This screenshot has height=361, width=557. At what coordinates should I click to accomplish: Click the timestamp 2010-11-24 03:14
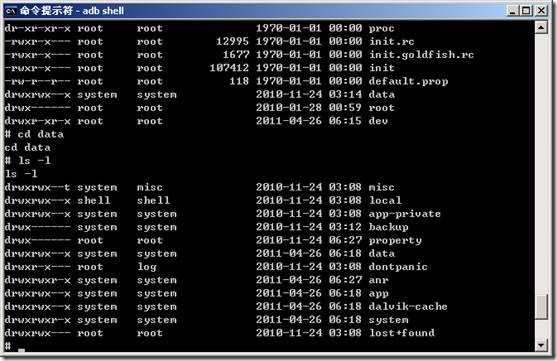[309, 95]
